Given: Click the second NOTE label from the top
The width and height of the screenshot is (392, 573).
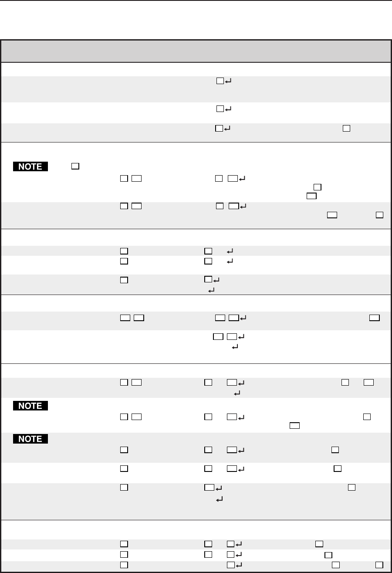Looking at the screenshot, I should (x=30, y=406).
